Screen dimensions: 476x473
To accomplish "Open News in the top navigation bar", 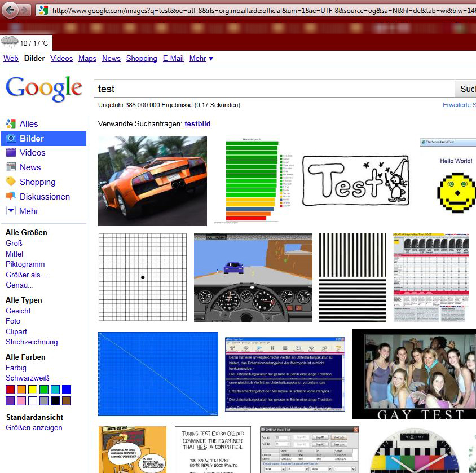I will (x=111, y=58).
